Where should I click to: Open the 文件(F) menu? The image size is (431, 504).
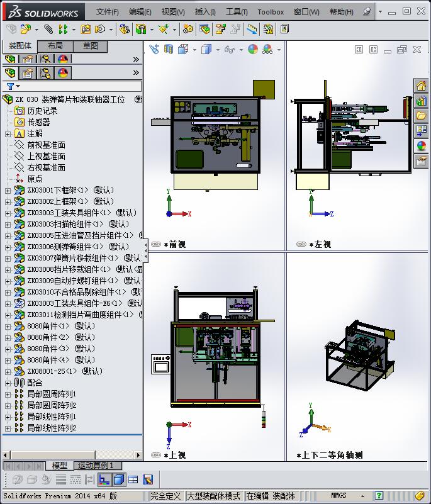tap(108, 12)
